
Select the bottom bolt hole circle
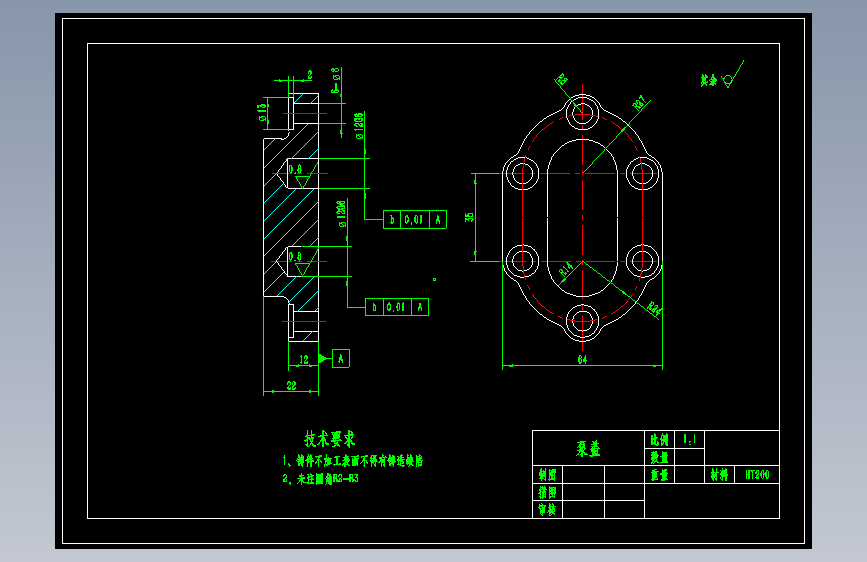point(582,320)
